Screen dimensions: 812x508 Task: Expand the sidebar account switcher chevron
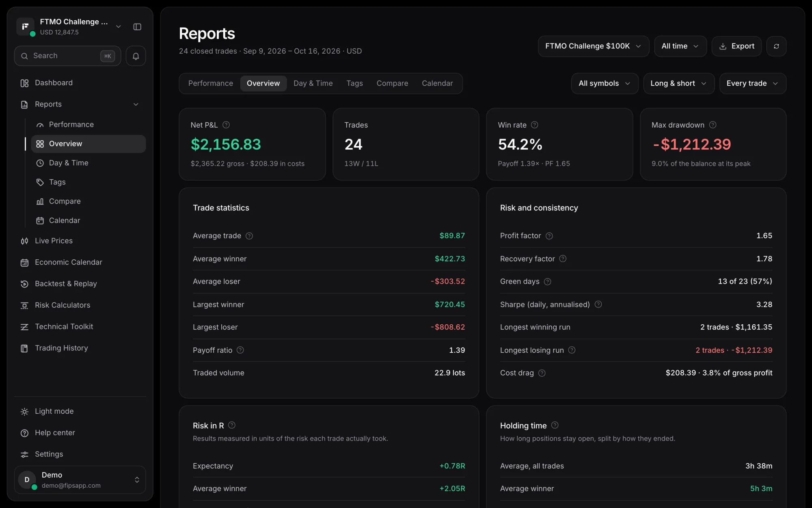pos(119,27)
